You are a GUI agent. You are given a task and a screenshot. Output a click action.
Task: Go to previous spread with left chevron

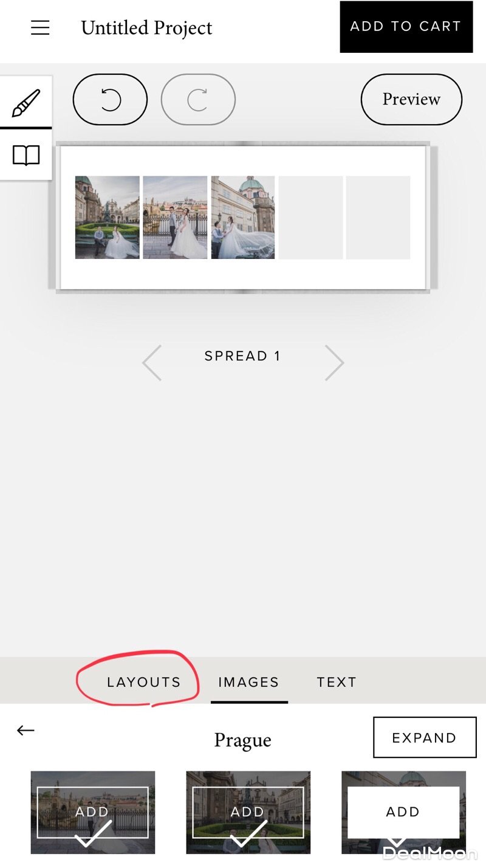click(152, 363)
